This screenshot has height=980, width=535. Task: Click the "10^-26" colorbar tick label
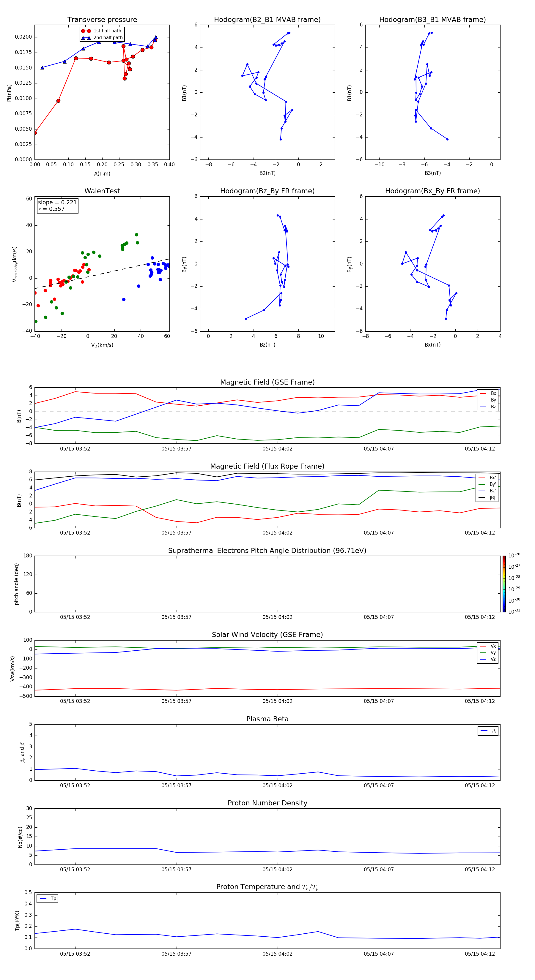click(x=514, y=555)
